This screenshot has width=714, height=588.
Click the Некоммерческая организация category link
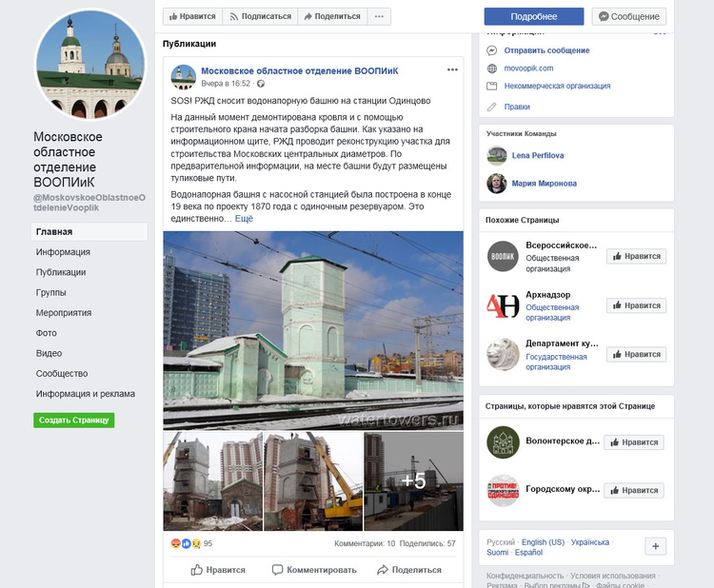(557, 86)
